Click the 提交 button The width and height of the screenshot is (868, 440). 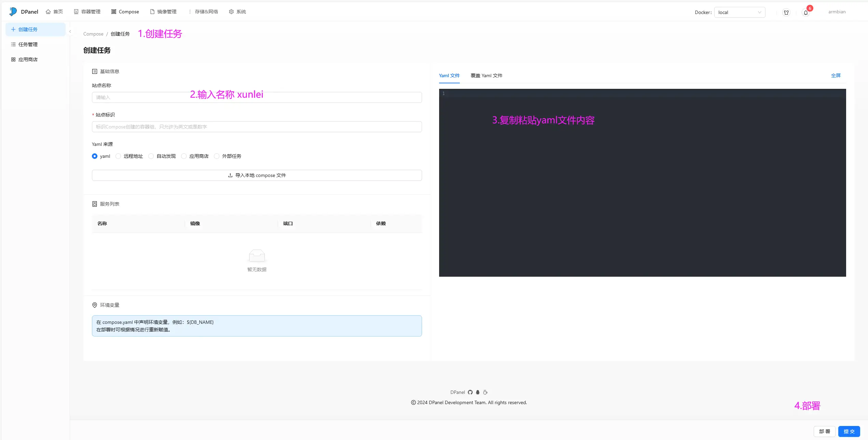coord(849,431)
